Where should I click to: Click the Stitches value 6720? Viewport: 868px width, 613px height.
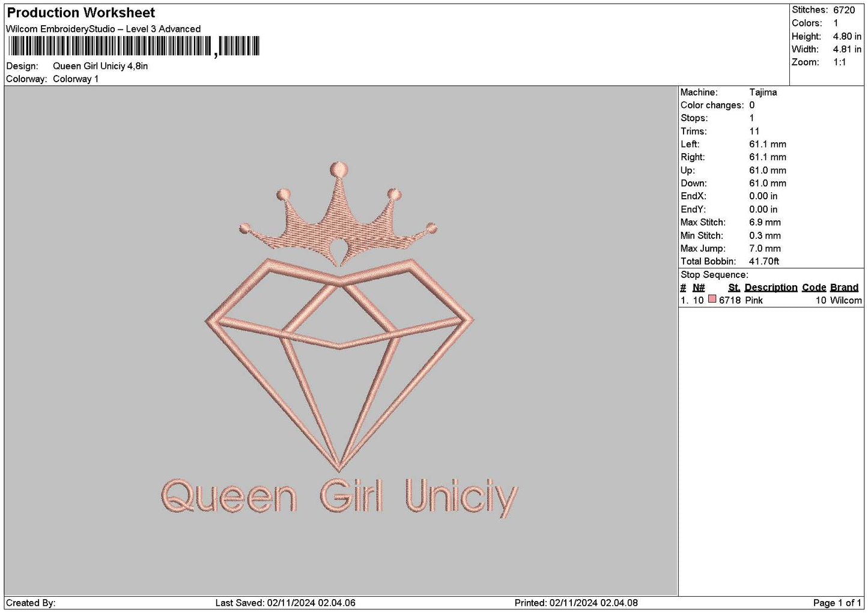pyautogui.click(x=844, y=10)
